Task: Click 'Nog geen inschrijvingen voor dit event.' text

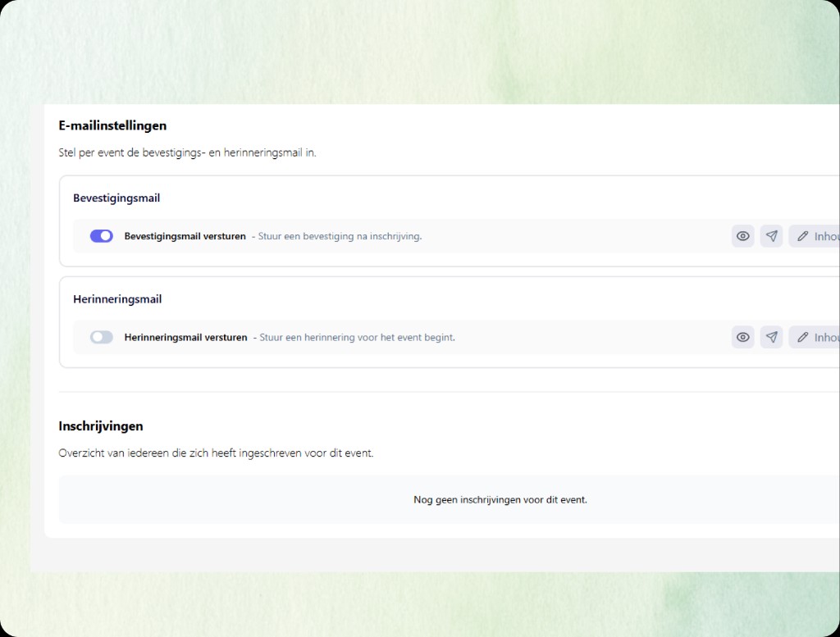Action: pos(500,499)
